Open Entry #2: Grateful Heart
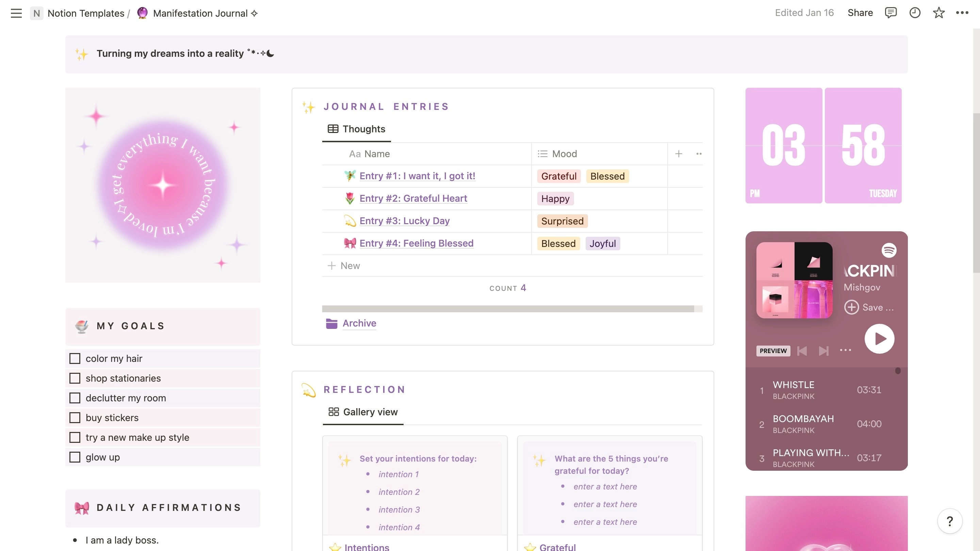This screenshot has height=551, width=980. tap(413, 198)
